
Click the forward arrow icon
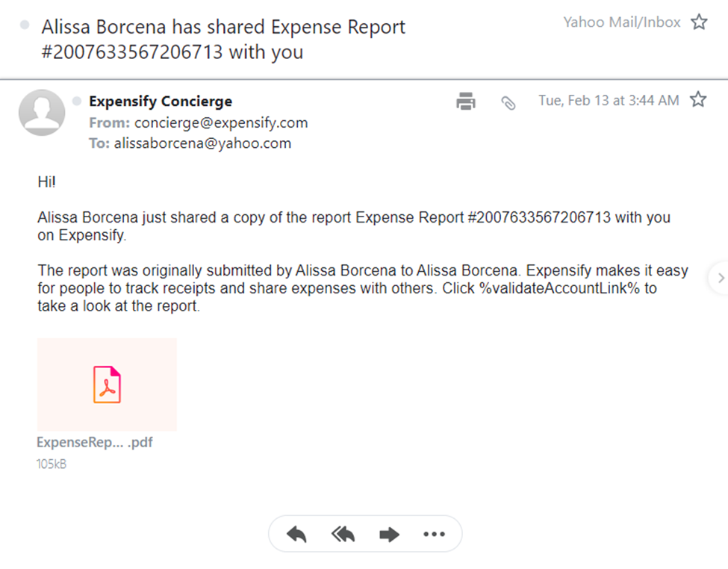point(389,535)
